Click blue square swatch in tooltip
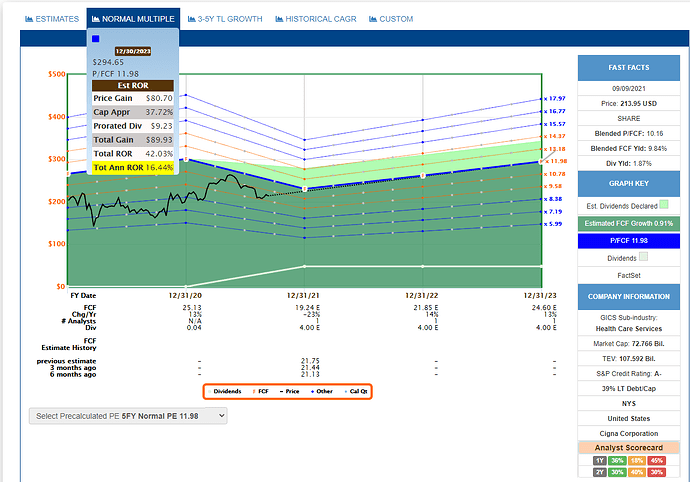The width and height of the screenshot is (690, 482). [95, 39]
